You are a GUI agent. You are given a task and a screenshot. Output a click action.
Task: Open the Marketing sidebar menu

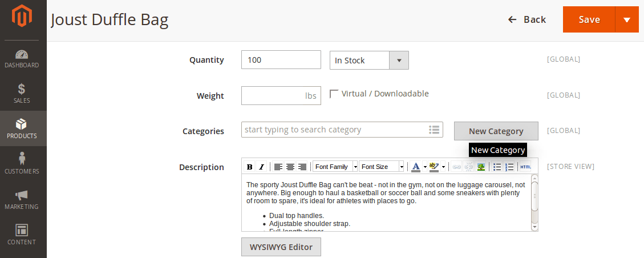[22, 199]
